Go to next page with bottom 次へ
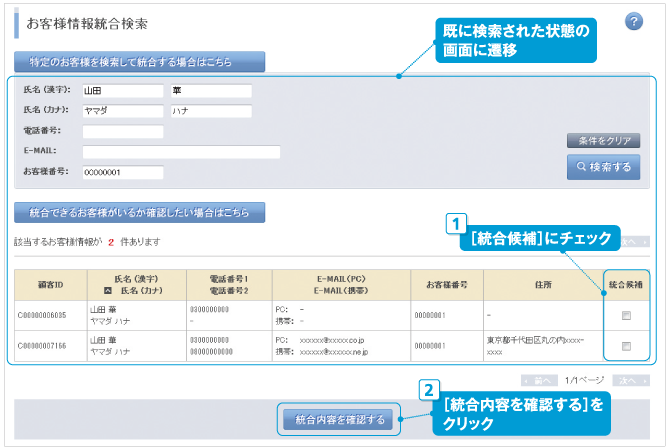 pos(631,380)
